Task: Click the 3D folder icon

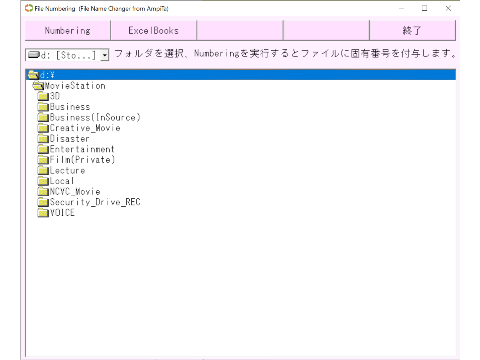Action: pos(43,96)
